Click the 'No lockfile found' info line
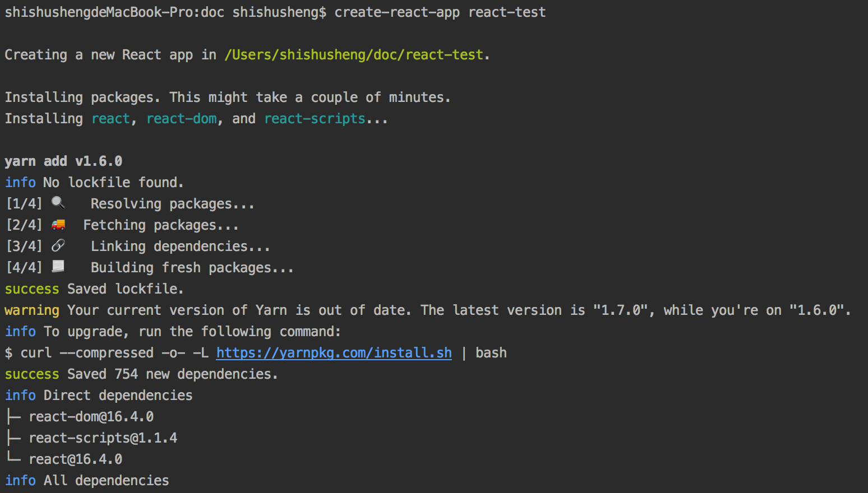This screenshot has height=493, width=868. pos(94,183)
